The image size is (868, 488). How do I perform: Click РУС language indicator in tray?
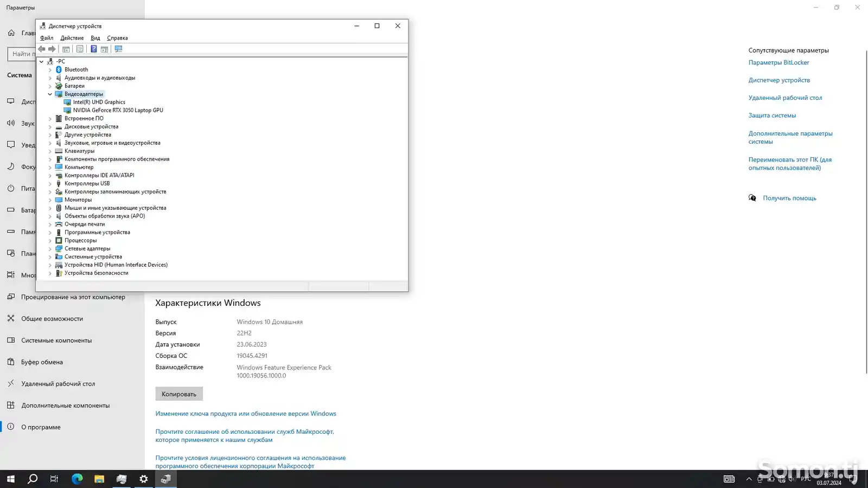(806, 479)
